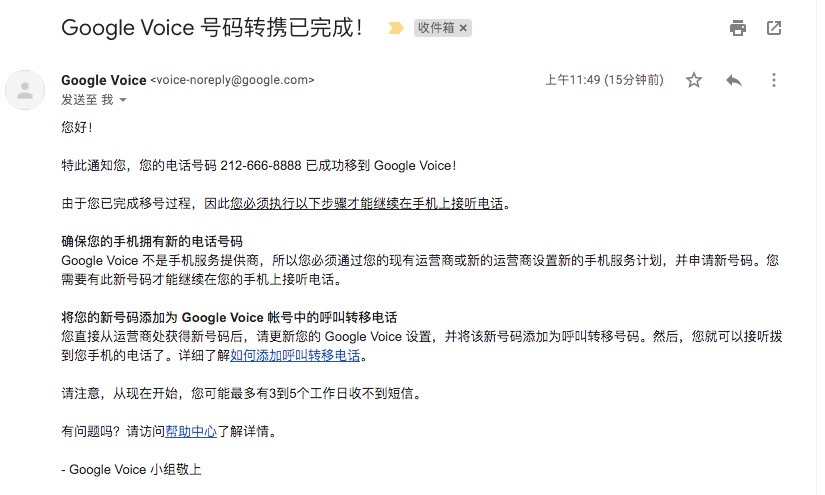Screen dimensions: 825x495
Task: Click the 收件箱 label chip
Action: 436,28
